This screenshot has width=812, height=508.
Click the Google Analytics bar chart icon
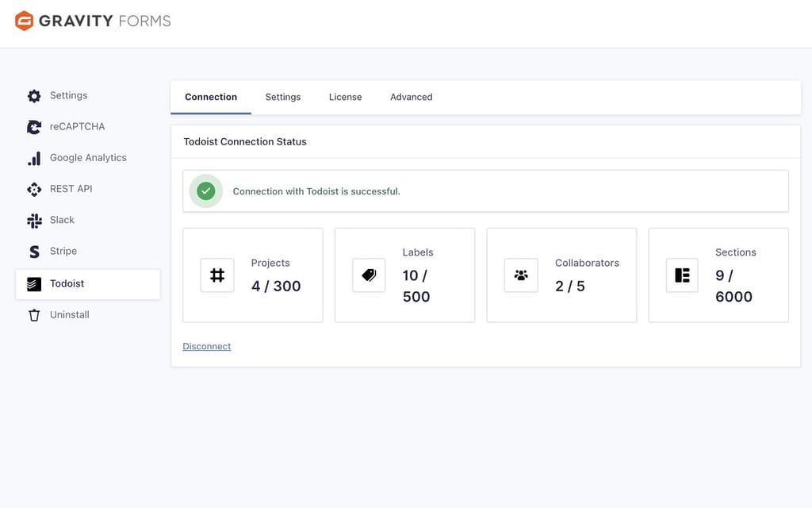tap(33, 157)
